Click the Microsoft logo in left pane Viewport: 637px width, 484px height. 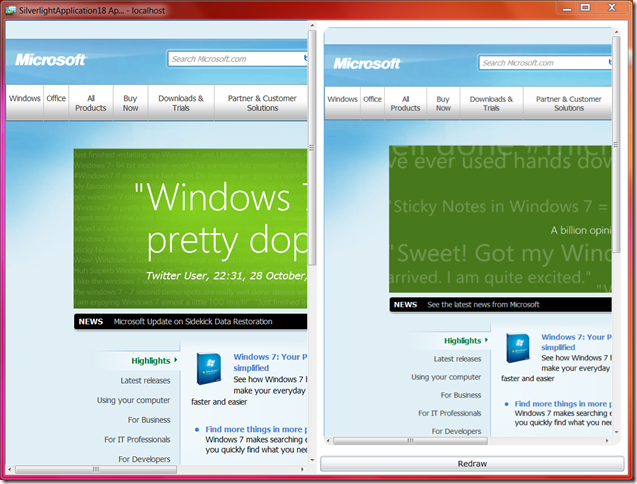(50, 60)
